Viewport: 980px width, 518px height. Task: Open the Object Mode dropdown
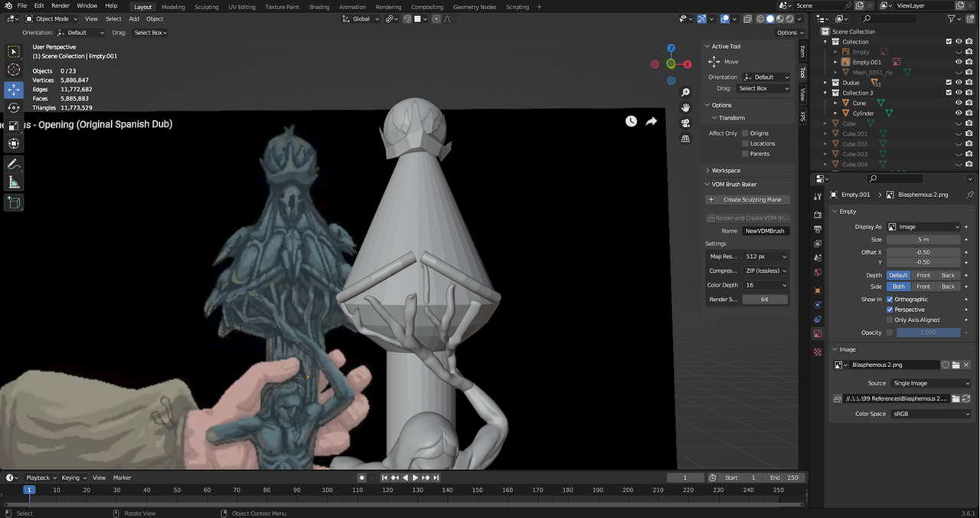pyautogui.click(x=51, y=19)
